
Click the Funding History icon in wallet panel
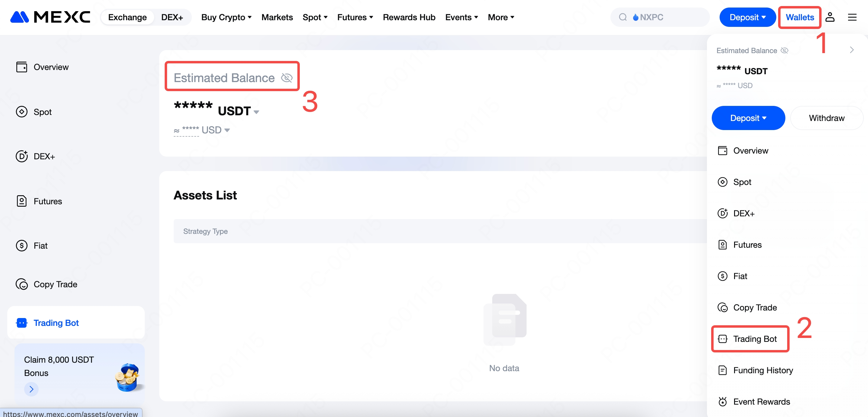click(722, 370)
